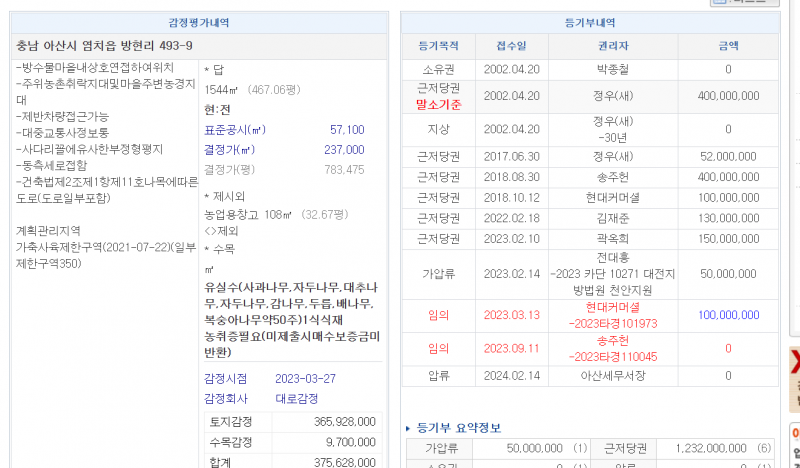Click the 결정가(㎡) value 237,000
The width and height of the screenshot is (800, 468).
click(x=344, y=149)
